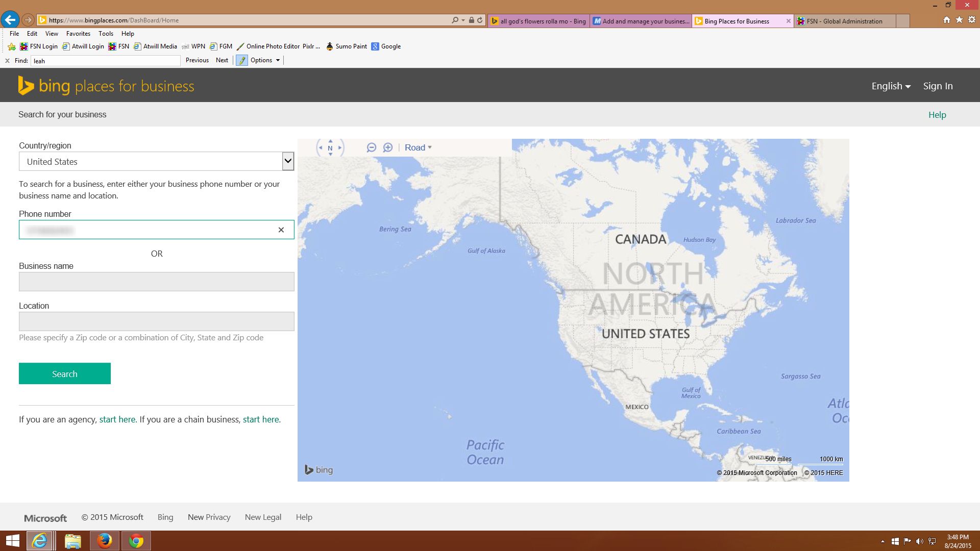Clear the phone number field with X
Viewport: 980px width, 551px height.
(x=281, y=230)
